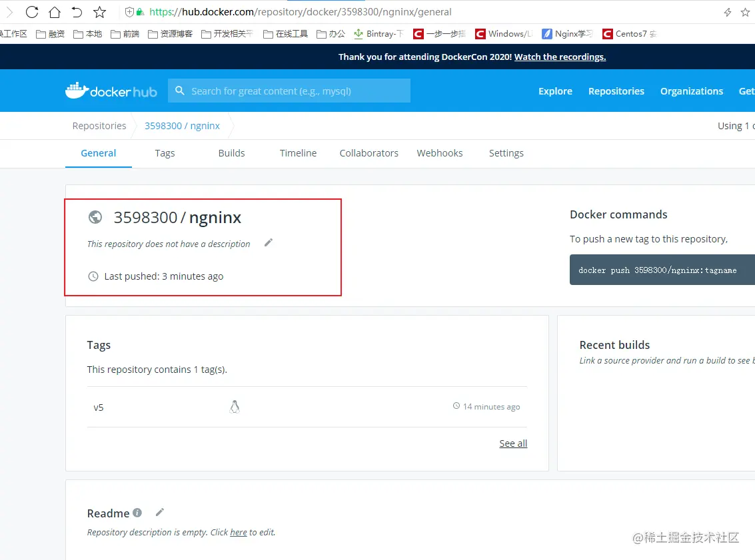Click Organizations in the top navigation
Viewport: 755px width, 560px height.
coord(692,91)
